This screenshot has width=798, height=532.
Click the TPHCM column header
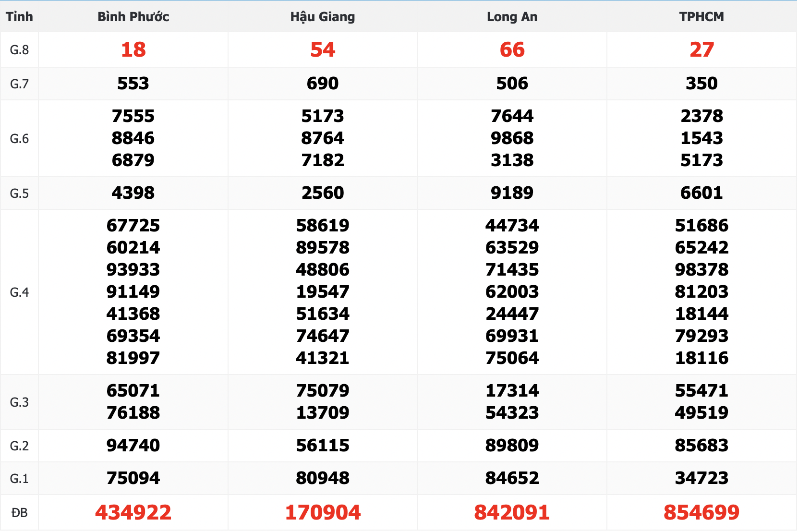coord(701,17)
